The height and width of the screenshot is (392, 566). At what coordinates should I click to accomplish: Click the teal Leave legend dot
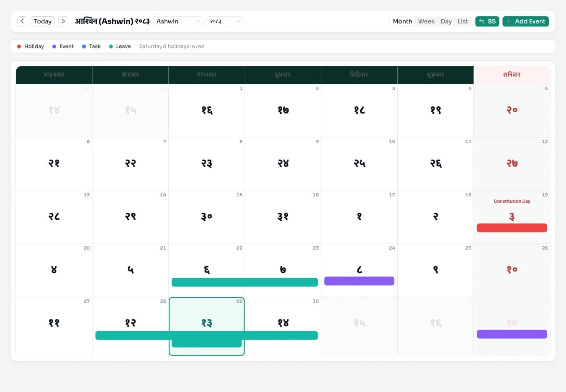tap(111, 46)
